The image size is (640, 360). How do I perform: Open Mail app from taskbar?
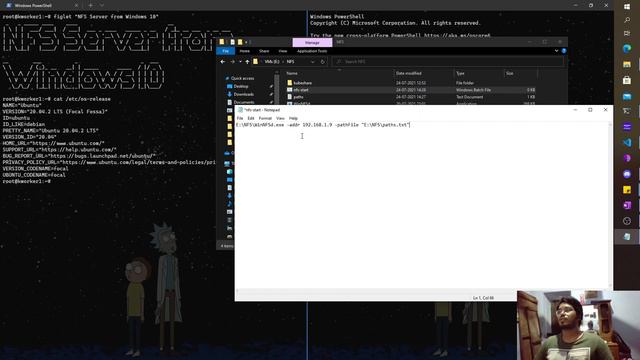point(627,96)
